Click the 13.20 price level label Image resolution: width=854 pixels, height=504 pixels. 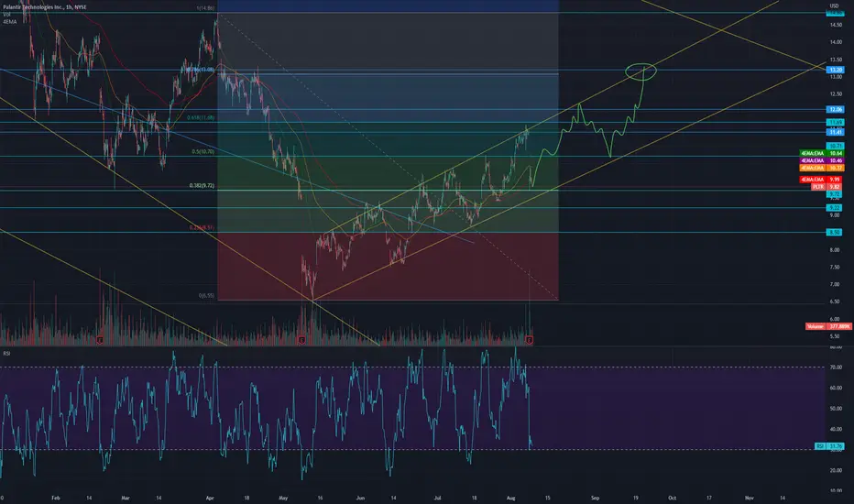(836, 70)
